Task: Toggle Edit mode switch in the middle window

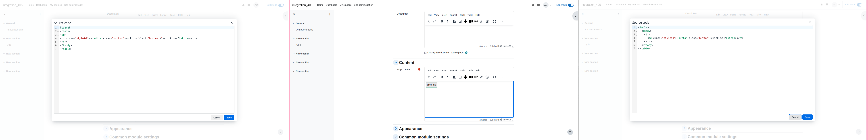Action: [x=571, y=5]
